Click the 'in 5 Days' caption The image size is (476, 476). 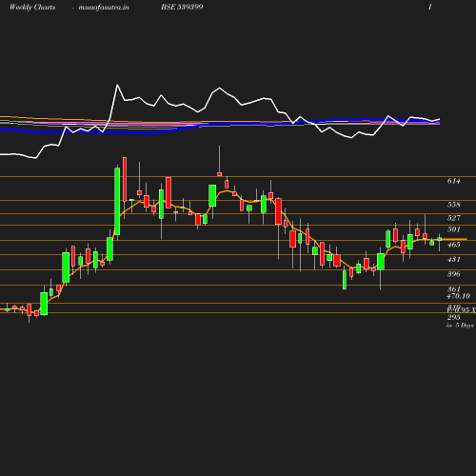click(x=460, y=326)
